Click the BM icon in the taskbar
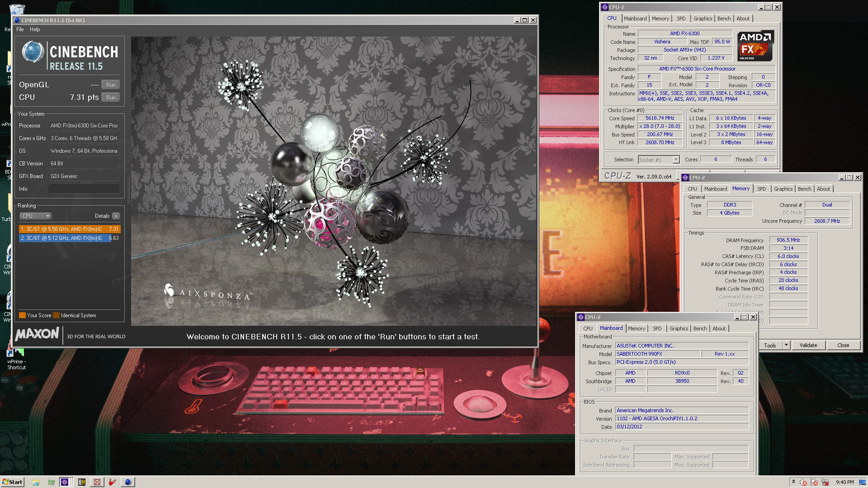Image resolution: width=868 pixels, height=488 pixels. [82, 482]
